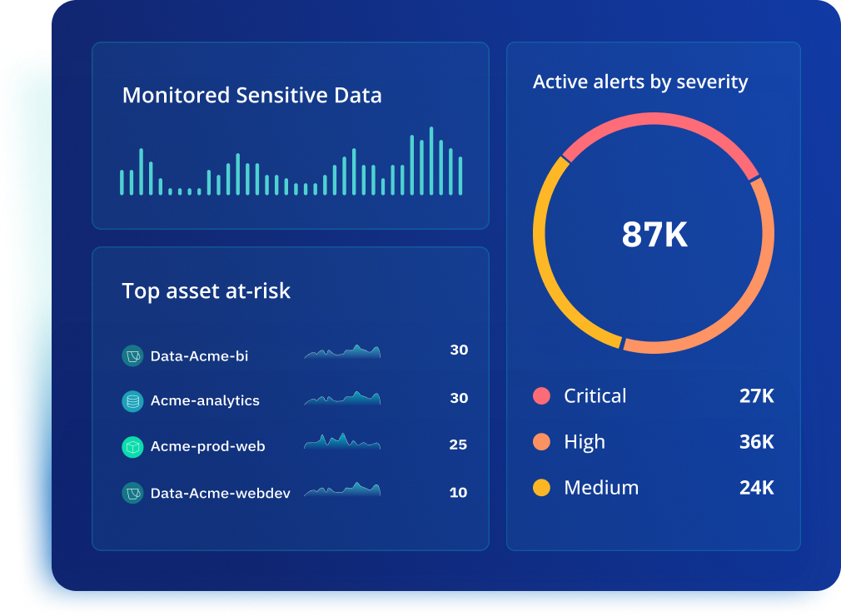Click the 87K alerts total

pos(654,236)
